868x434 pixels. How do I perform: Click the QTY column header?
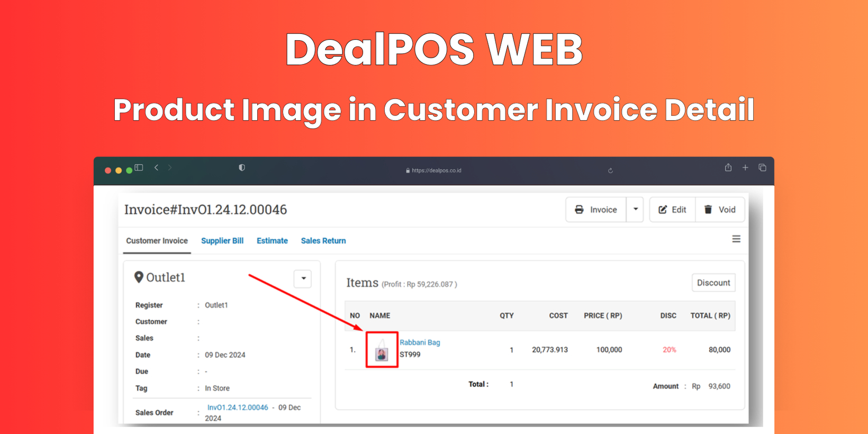tap(507, 316)
